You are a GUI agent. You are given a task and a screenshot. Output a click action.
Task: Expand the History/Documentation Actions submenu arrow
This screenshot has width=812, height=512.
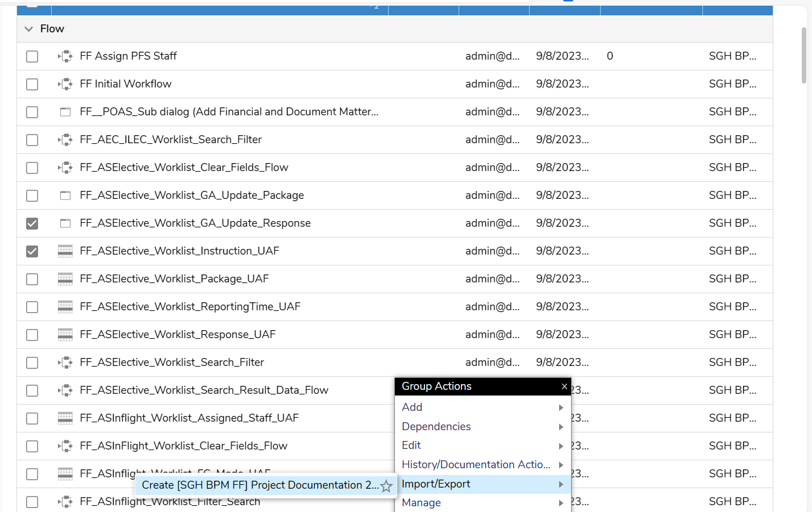click(561, 465)
